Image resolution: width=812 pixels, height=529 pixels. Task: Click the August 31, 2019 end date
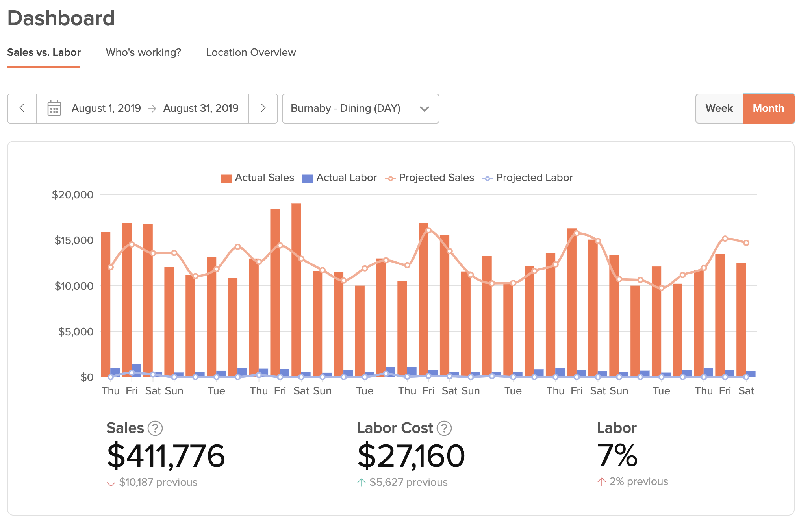pos(201,108)
